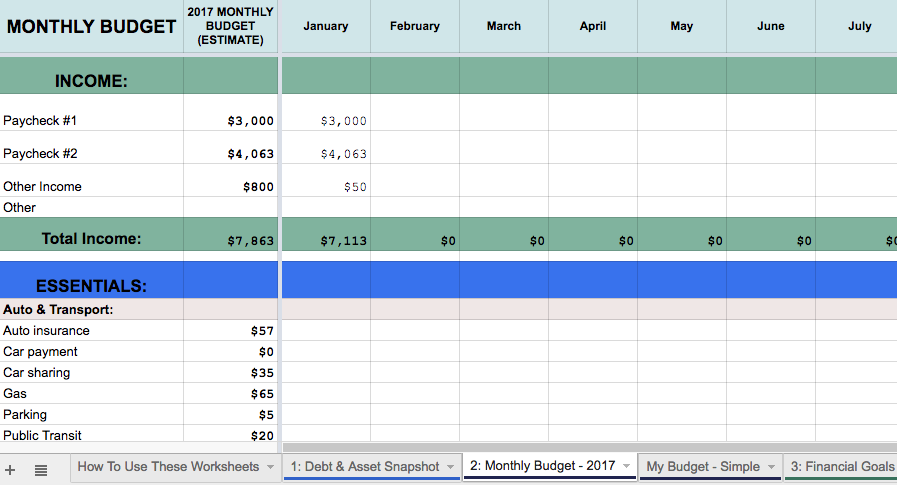Select January Paycheck #1 cell showing $3,000

coord(326,121)
